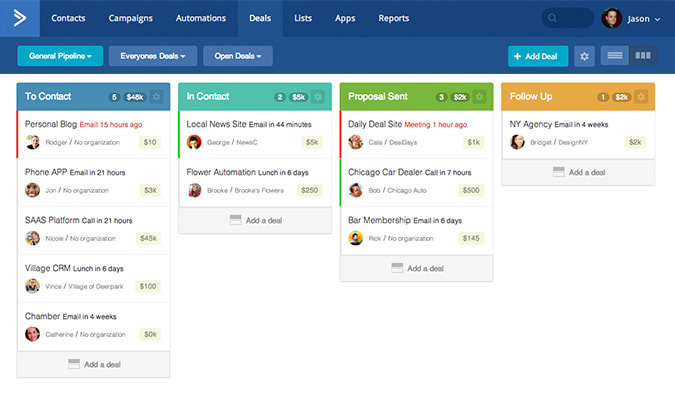
Task: Click the $250 value on Flower Automation
Action: coord(309,190)
